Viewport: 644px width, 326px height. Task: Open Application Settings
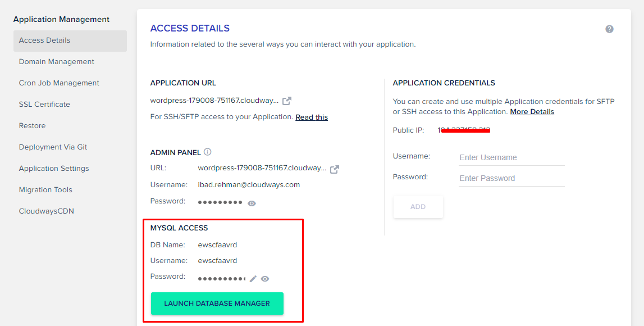(x=54, y=168)
